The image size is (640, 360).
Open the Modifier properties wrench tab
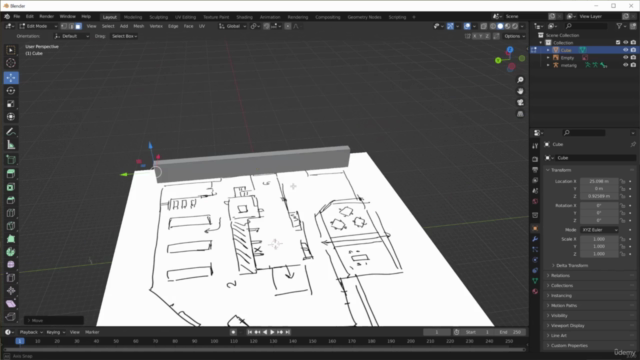535,239
